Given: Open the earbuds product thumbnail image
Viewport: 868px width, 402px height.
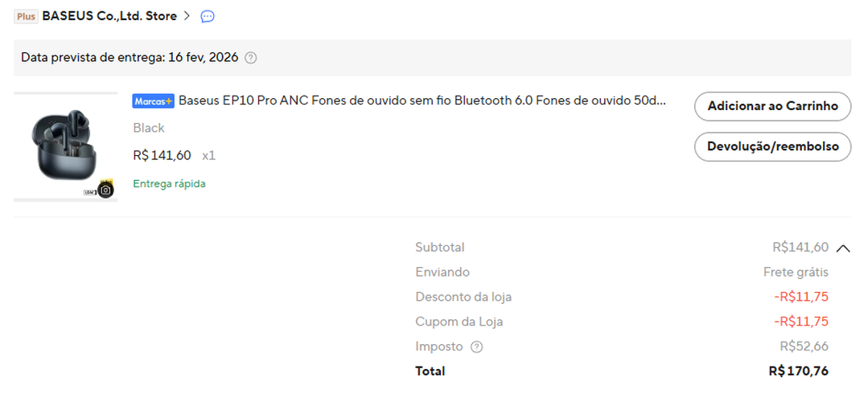Looking at the screenshot, I should pos(66,147).
